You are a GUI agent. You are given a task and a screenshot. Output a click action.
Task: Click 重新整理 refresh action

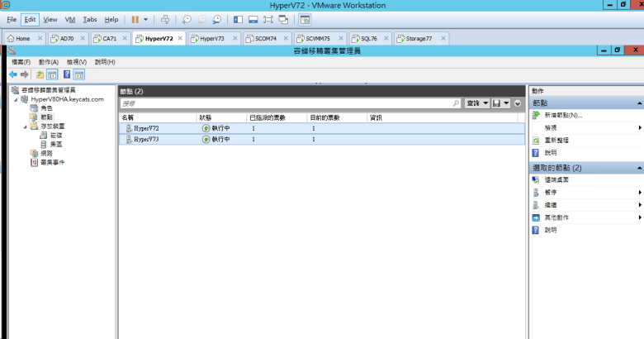(556, 141)
